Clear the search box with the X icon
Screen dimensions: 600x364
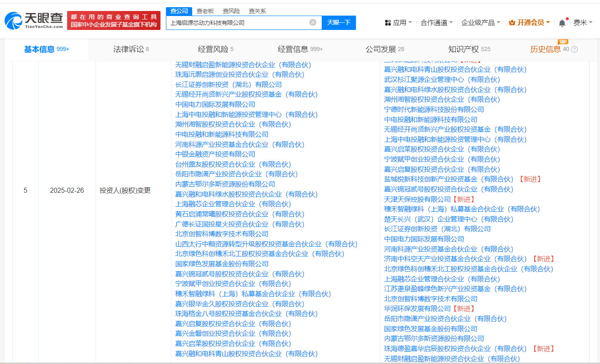312,22
